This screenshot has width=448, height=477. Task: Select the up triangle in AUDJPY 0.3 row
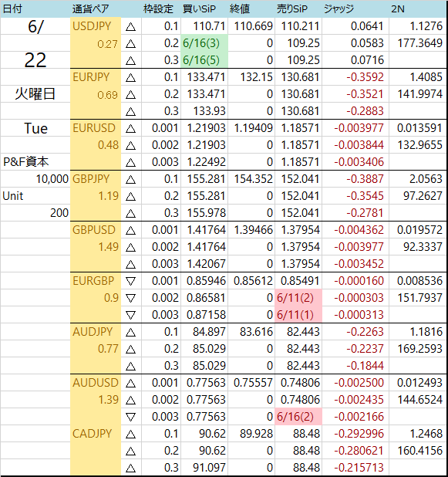130,367
